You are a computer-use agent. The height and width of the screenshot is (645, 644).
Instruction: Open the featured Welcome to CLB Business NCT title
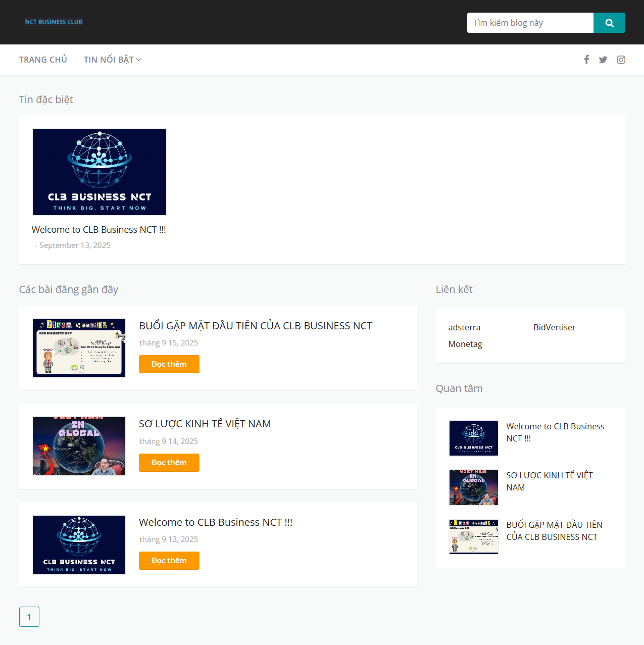coord(99,229)
